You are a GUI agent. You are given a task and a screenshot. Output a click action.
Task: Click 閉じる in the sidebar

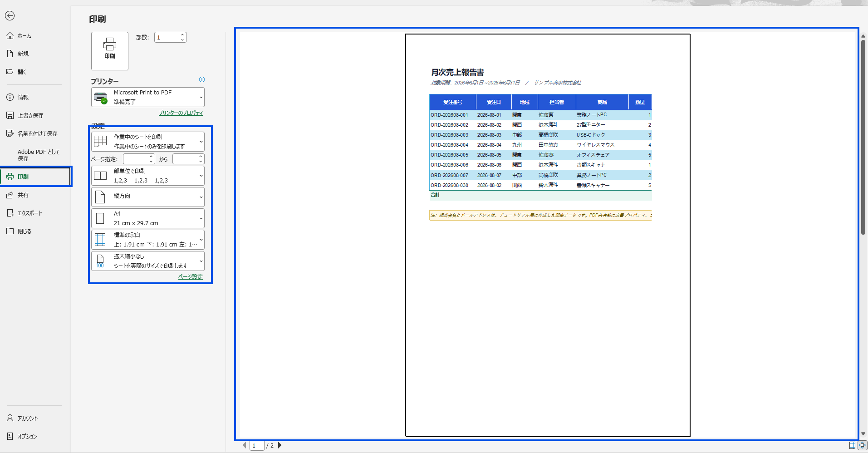(x=35, y=231)
